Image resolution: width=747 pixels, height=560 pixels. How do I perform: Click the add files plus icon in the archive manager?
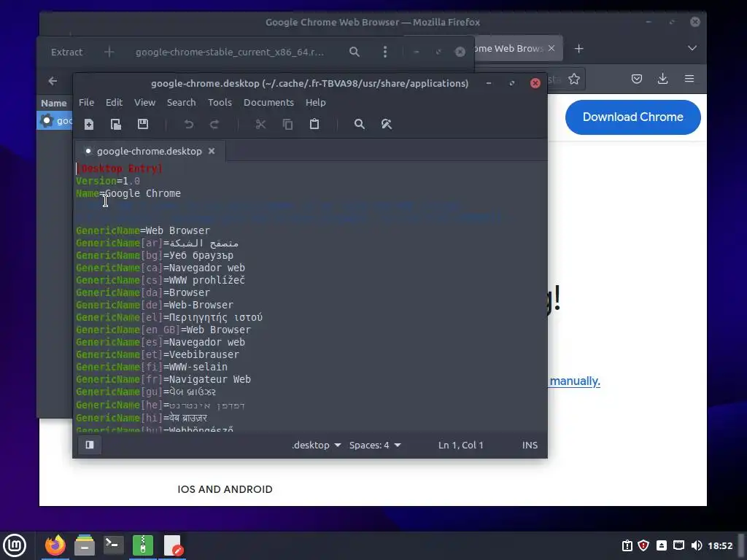[x=109, y=52]
